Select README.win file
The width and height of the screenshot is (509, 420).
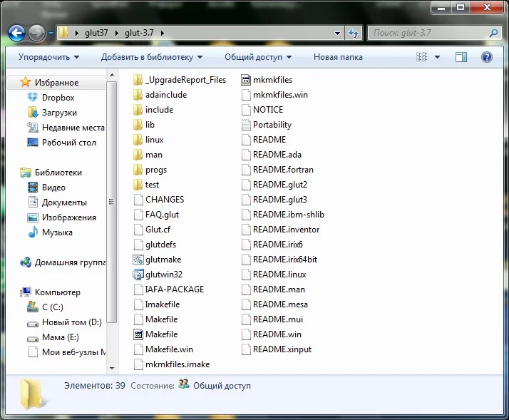pyautogui.click(x=271, y=334)
